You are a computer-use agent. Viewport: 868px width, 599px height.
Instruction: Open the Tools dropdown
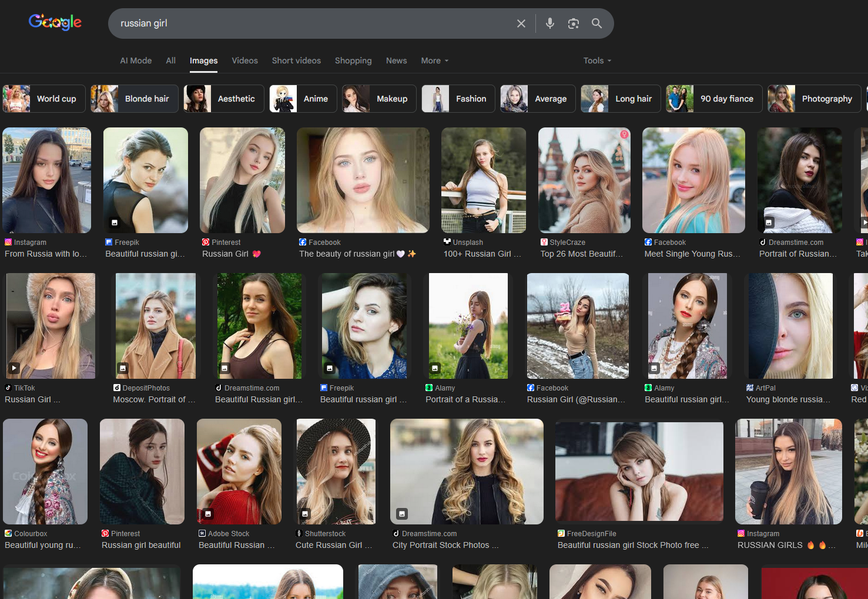597,60
